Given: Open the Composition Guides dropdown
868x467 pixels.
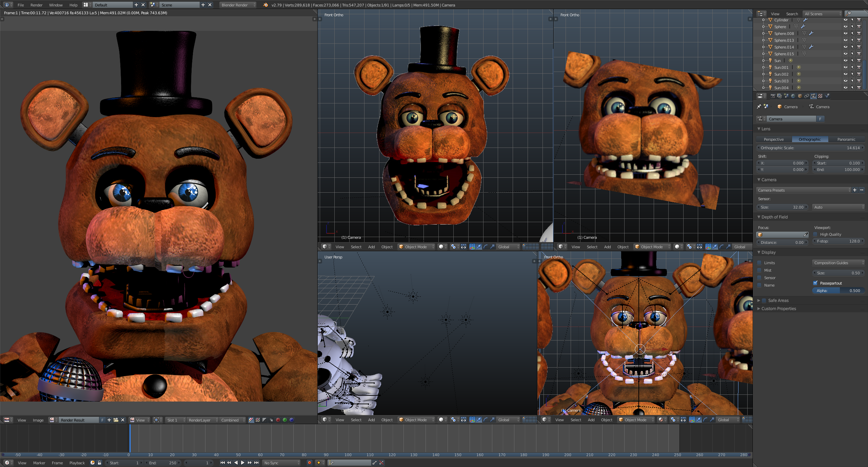Looking at the screenshot, I should click(838, 262).
